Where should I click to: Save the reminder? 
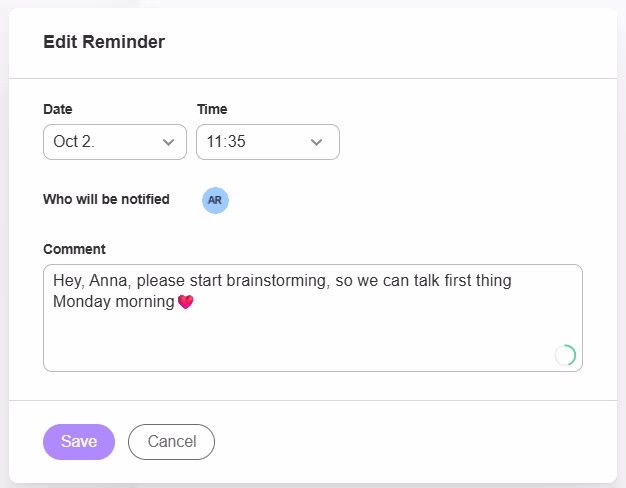[x=79, y=442]
